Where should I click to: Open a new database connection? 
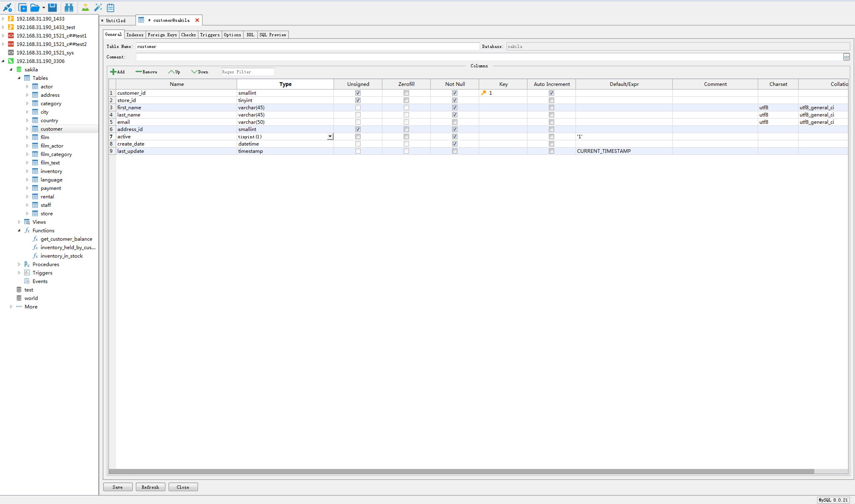pos(7,8)
